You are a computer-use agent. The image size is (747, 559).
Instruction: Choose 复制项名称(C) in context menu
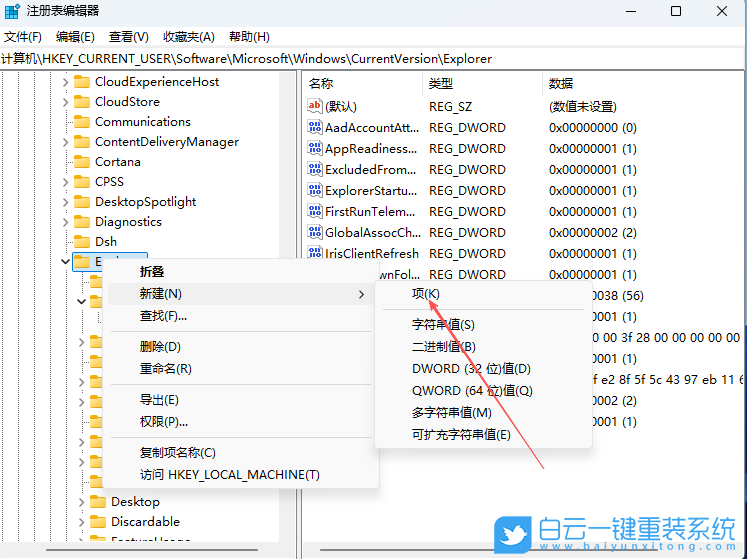241,453
